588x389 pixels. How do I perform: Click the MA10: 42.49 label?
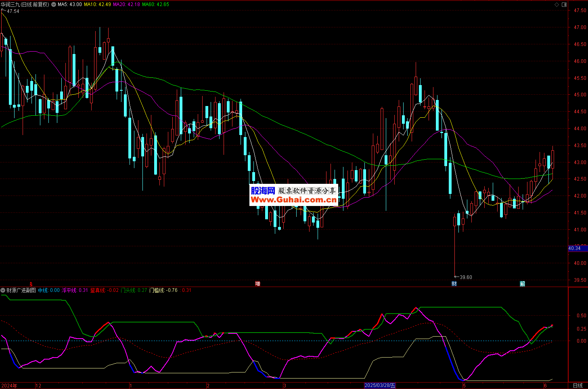click(x=97, y=4)
